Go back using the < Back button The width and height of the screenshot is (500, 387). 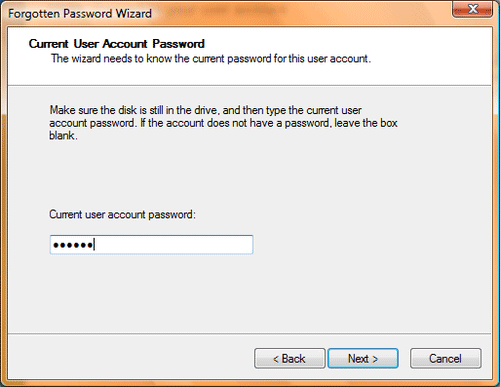click(289, 358)
